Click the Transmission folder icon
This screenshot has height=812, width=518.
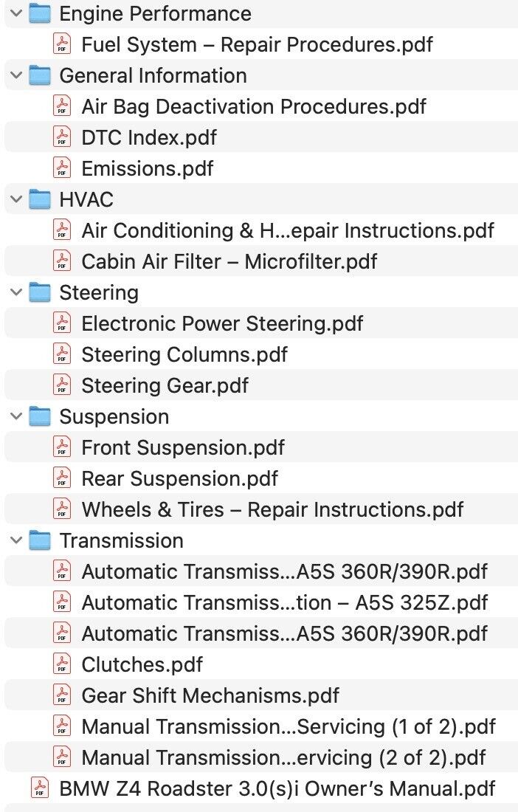click(x=40, y=540)
